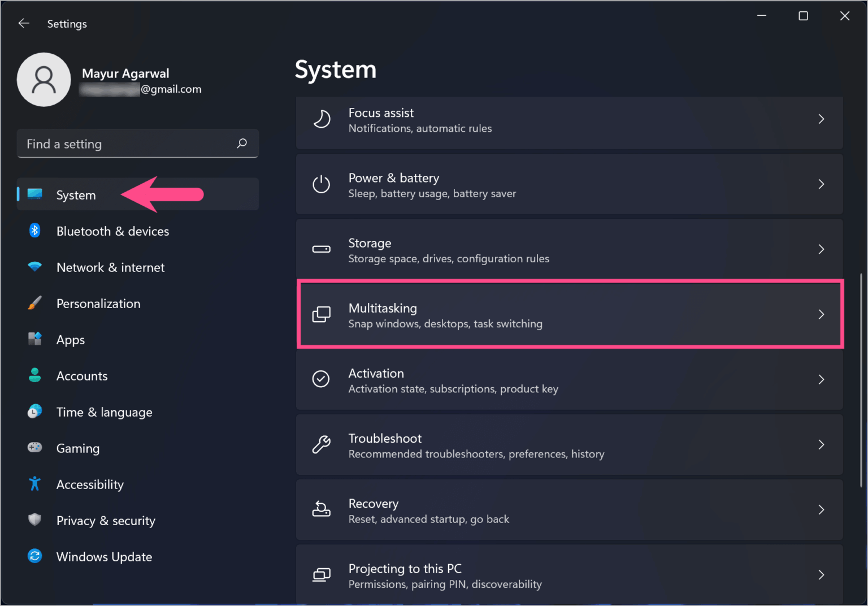Click the Focus assist moon icon

pos(322,119)
